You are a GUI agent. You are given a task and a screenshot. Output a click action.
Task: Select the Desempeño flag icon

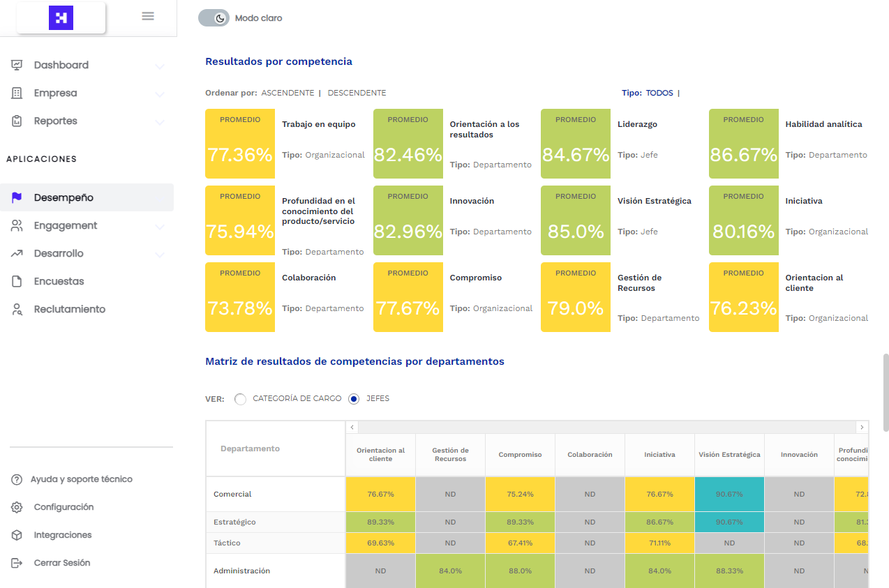(16, 197)
